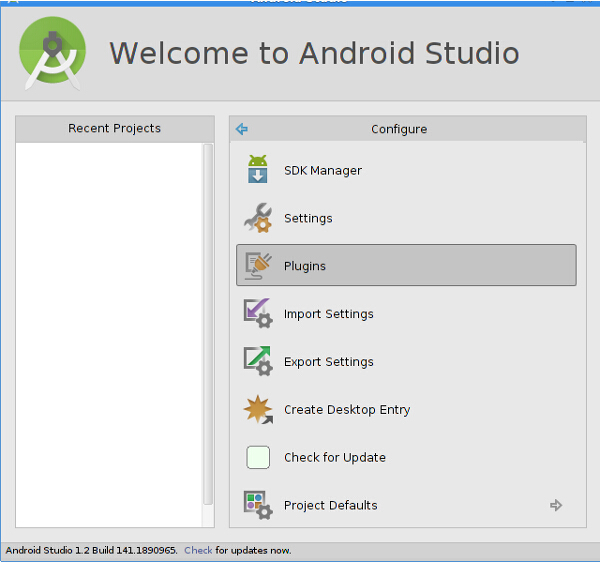
Task: Select Check for Update
Action: pyautogui.click(x=406, y=457)
